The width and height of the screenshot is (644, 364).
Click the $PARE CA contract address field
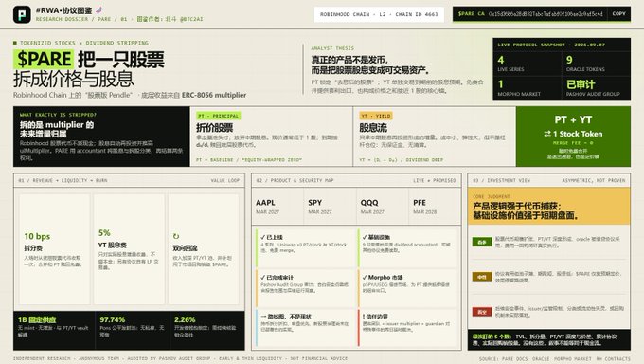[x=530, y=13]
